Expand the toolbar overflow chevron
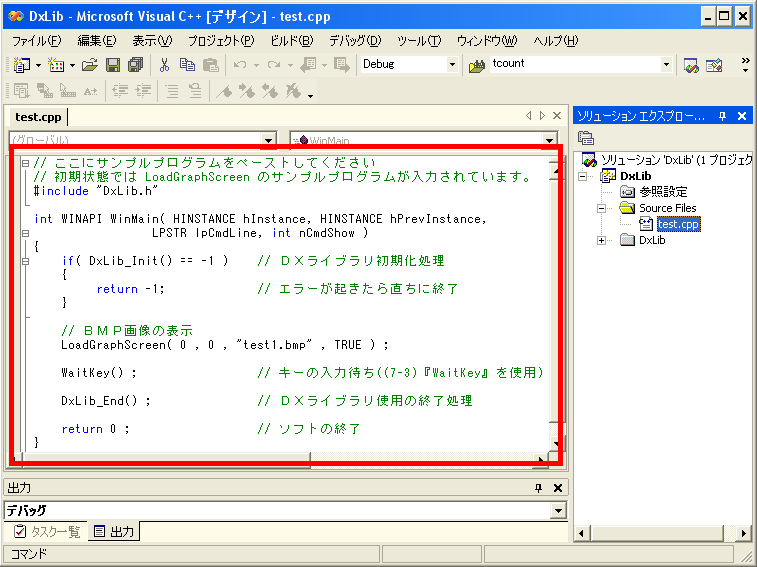Image resolution: width=757 pixels, height=567 pixels. coord(745,64)
